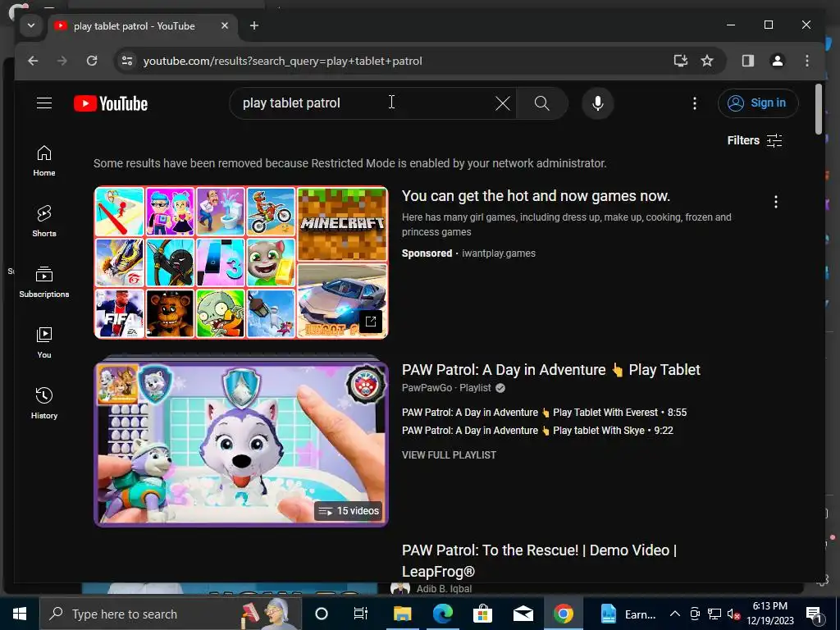This screenshot has height=630, width=840.
Task: Show hidden system tray icons
Action: (x=675, y=614)
